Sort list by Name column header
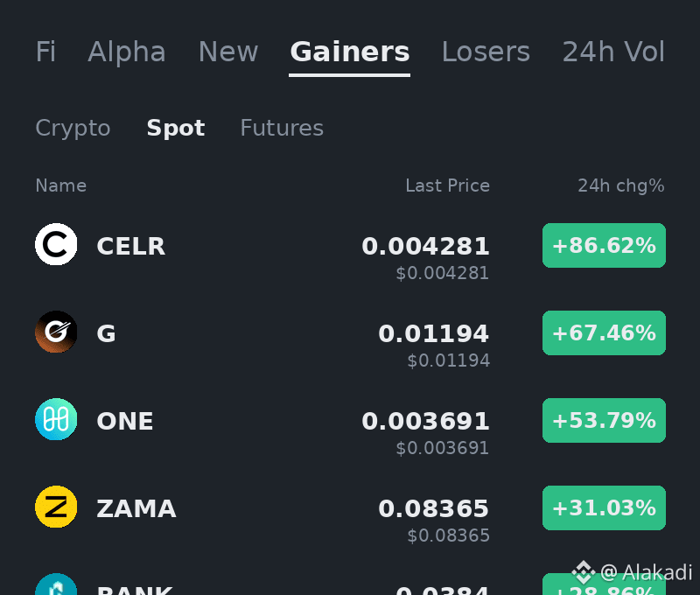 click(x=60, y=185)
